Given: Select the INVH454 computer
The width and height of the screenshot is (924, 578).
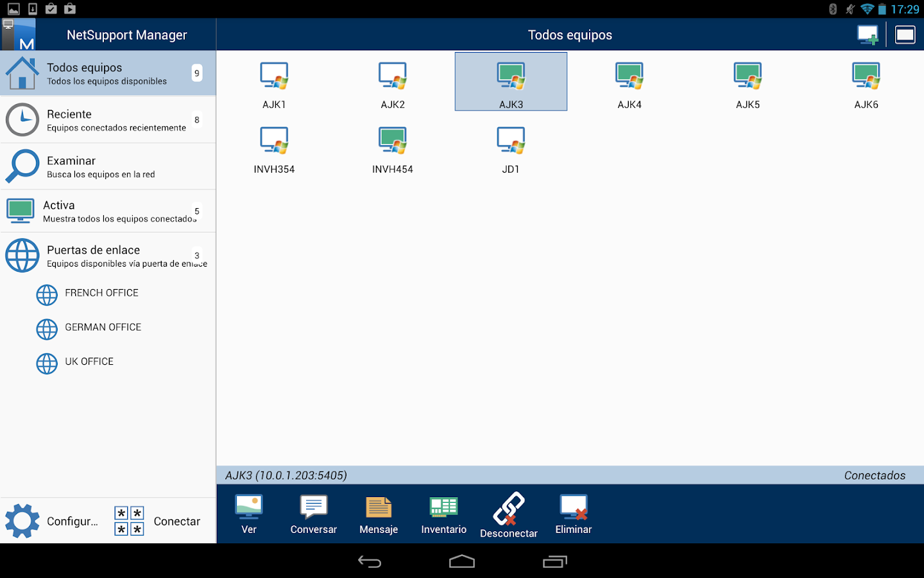Looking at the screenshot, I should click(x=392, y=149).
